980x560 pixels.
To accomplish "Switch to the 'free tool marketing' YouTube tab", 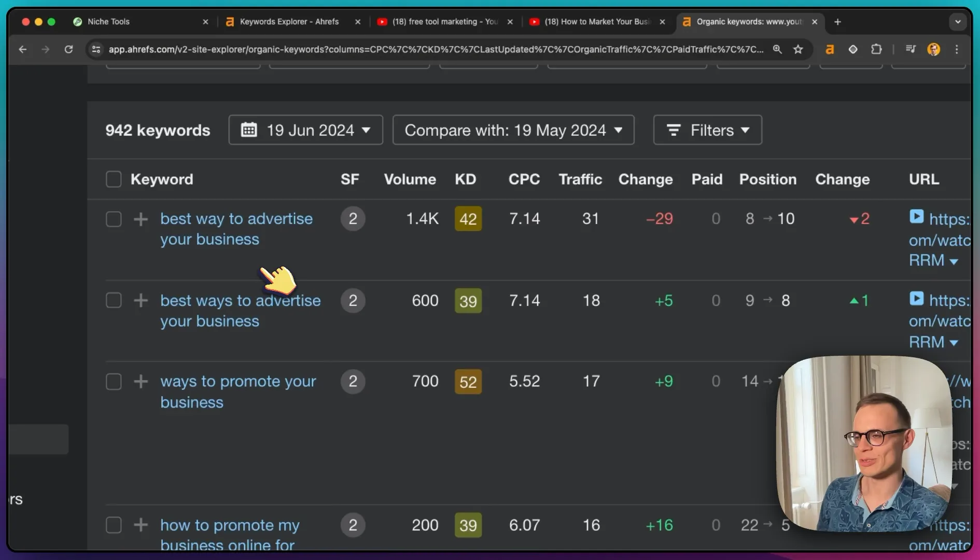I will (x=445, y=22).
